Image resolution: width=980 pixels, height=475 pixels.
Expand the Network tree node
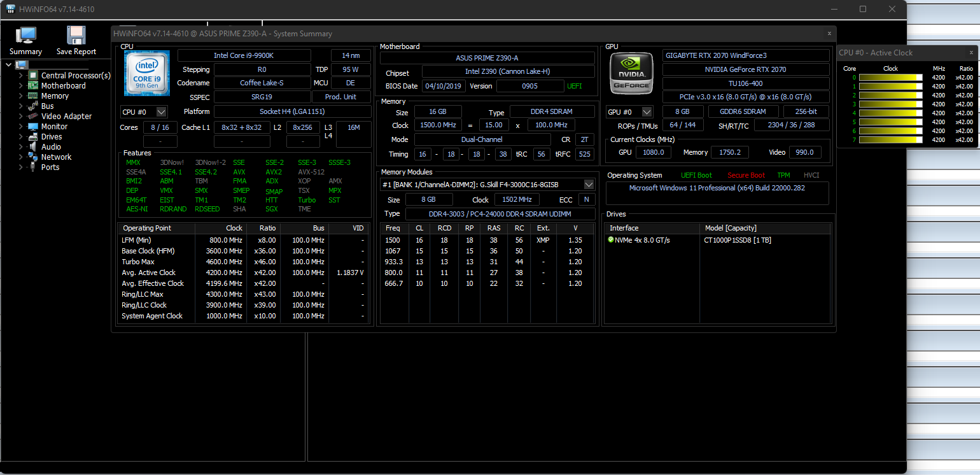[20, 157]
